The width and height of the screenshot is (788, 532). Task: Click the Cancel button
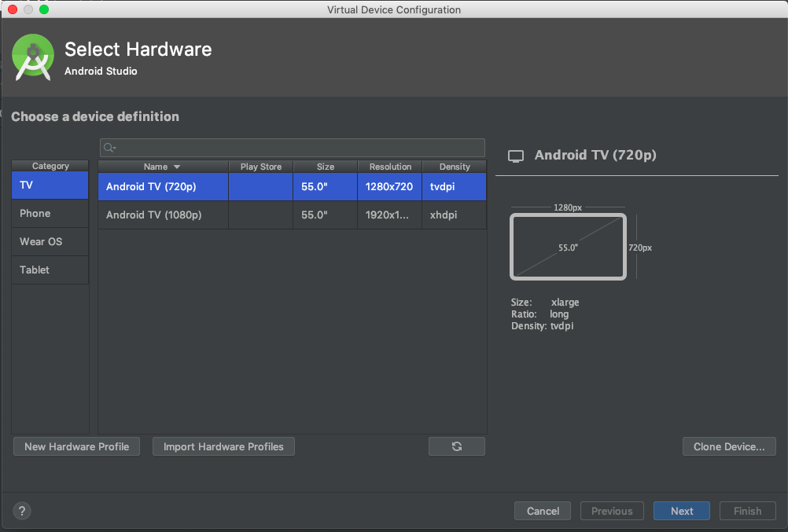(543, 511)
